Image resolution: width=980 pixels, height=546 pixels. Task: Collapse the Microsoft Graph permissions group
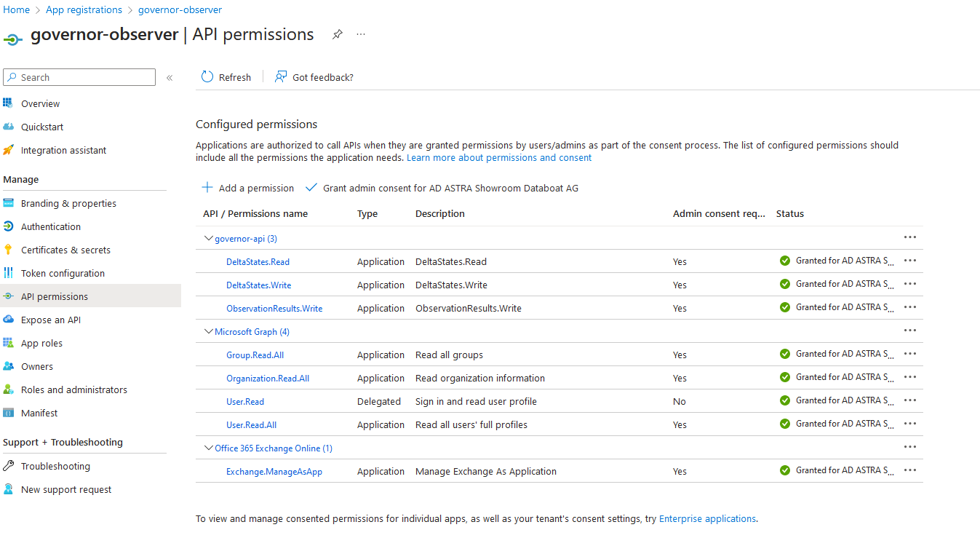pyautogui.click(x=209, y=331)
